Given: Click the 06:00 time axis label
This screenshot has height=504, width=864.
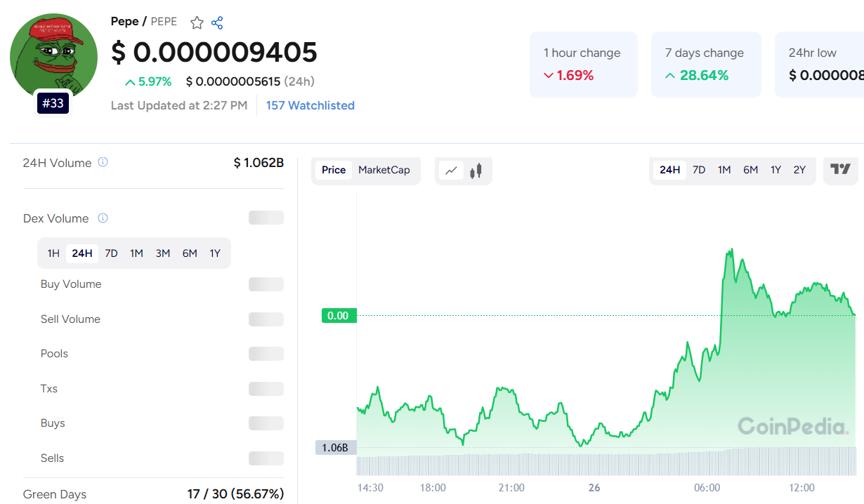Looking at the screenshot, I should coord(707,487).
